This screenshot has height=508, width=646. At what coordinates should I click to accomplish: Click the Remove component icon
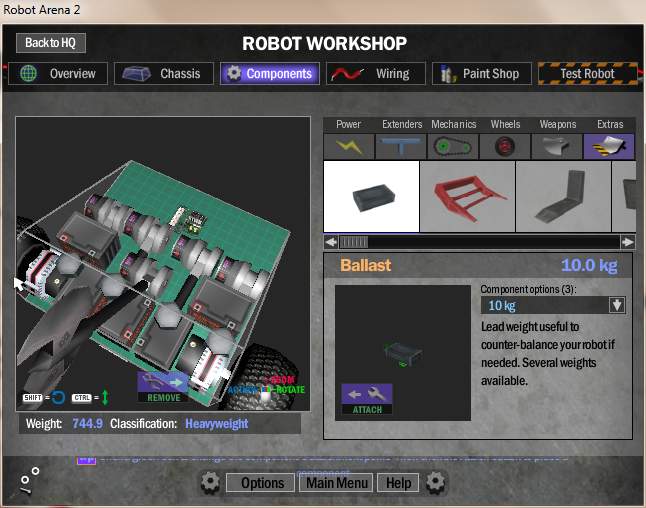(x=163, y=387)
